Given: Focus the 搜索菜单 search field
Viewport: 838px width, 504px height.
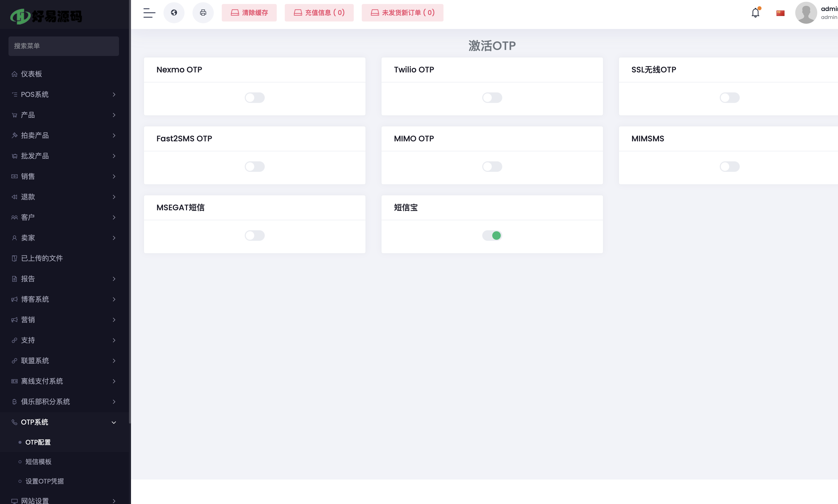Looking at the screenshot, I should pyautogui.click(x=63, y=46).
